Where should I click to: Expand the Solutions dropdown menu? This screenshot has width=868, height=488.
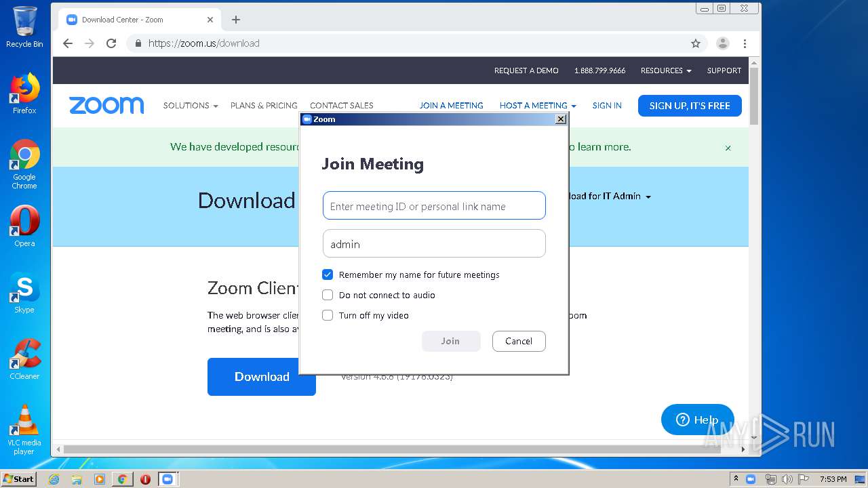[x=191, y=106]
